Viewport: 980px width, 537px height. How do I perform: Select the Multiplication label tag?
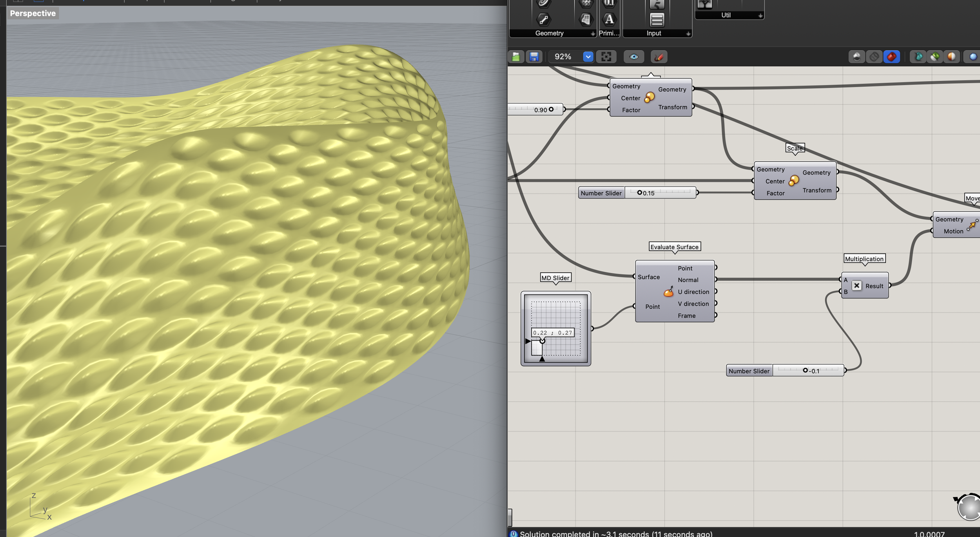tap(864, 259)
